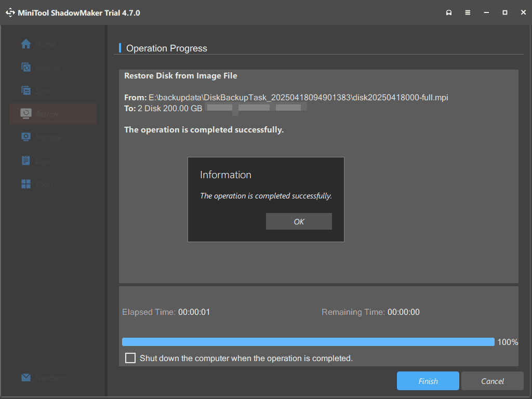Click the Cancel button
Viewport: 532px width, 399px height.
492,381
